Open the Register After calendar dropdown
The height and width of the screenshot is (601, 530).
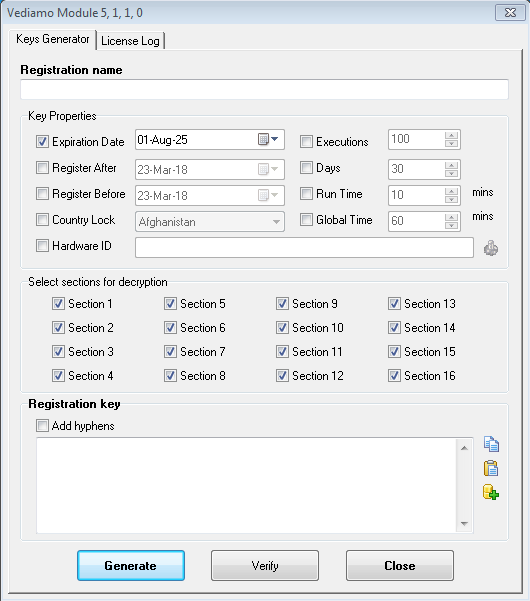(268, 169)
